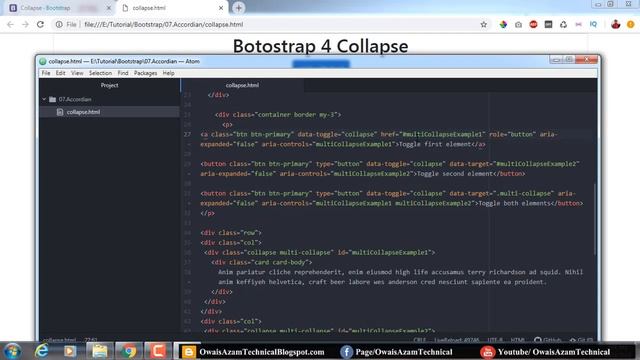The height and width of the screenshot is (360, 640).
Task: Click the 'card card-body' code line
Action: pyautogui.click(x=262, y=262)
